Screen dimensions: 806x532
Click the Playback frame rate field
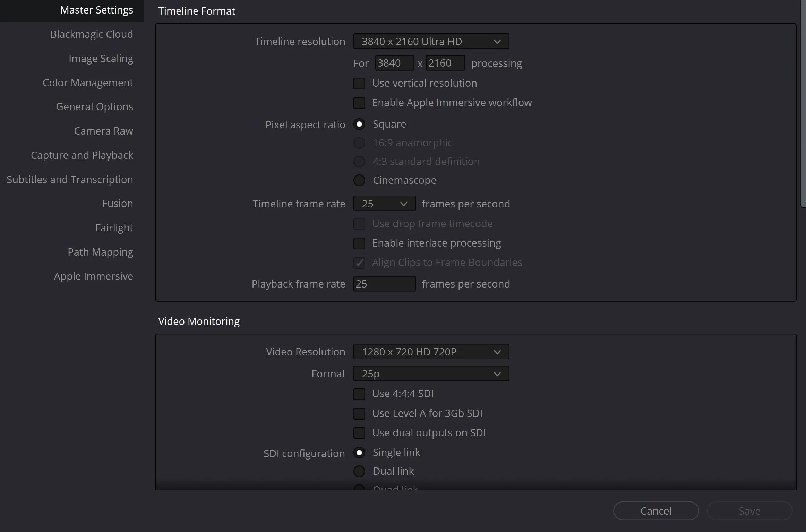(x=384, y=284)
